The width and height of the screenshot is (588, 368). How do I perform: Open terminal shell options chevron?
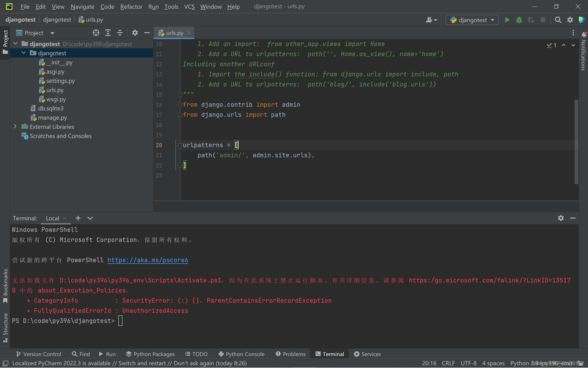tap(90, 218)
